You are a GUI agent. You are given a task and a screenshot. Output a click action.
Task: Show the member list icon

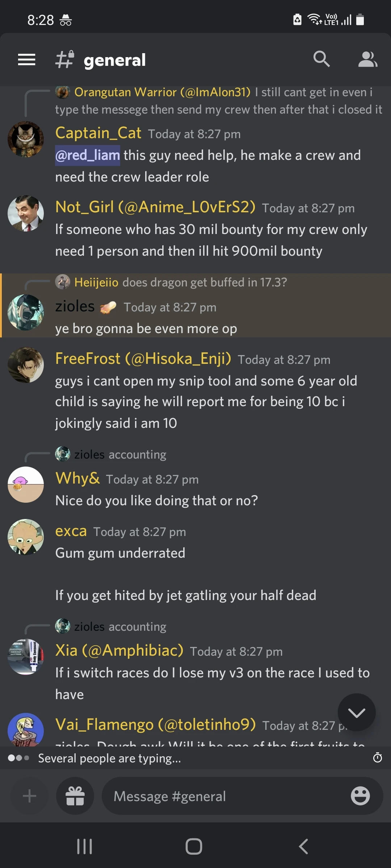[368, 59]
